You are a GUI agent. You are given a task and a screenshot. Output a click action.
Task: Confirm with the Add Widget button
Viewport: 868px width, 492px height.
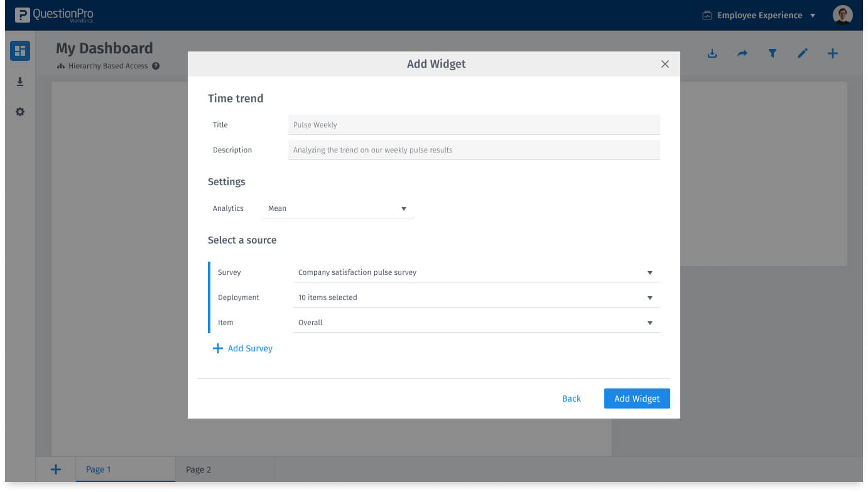pos(637,398)
